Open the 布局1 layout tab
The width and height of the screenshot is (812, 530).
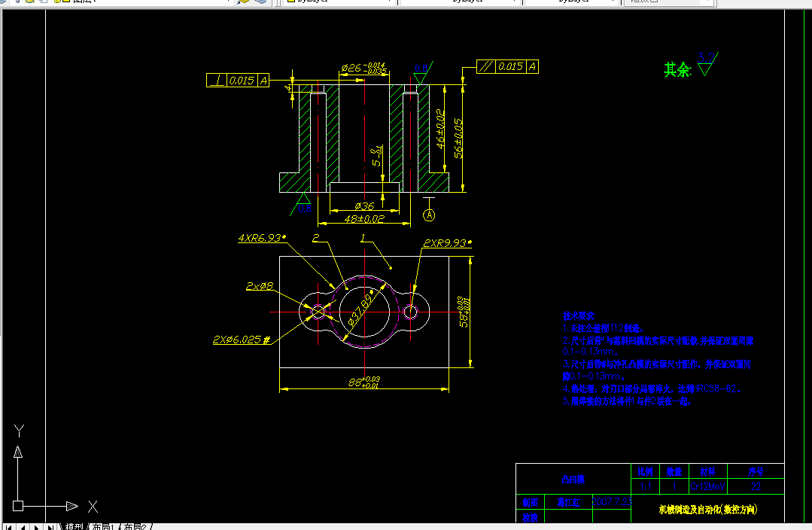[x=102, y=526]
